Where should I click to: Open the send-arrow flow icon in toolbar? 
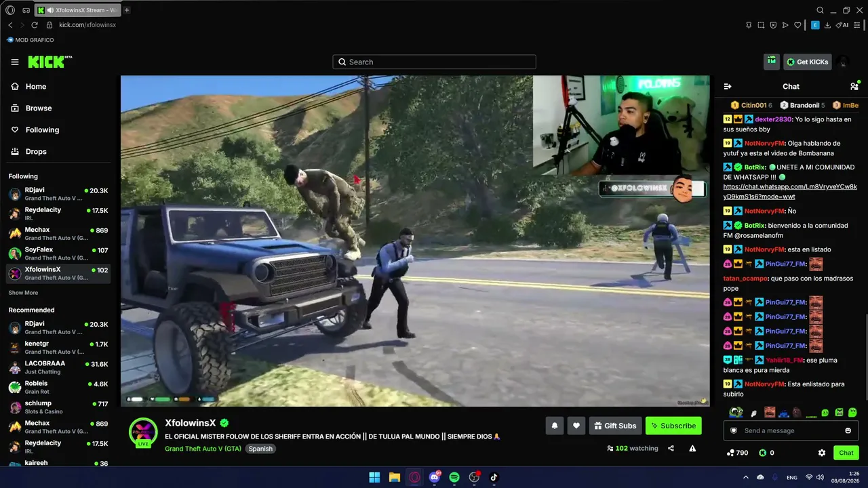[785, 25]
